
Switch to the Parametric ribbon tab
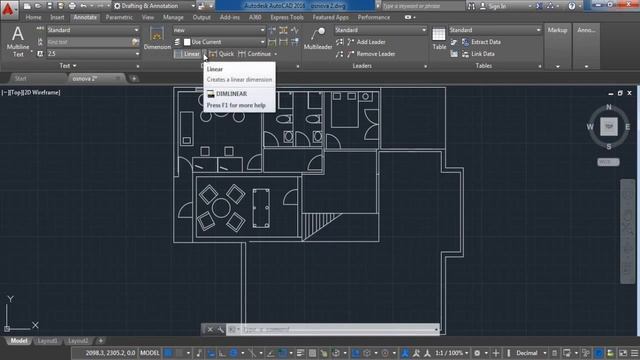119,18
